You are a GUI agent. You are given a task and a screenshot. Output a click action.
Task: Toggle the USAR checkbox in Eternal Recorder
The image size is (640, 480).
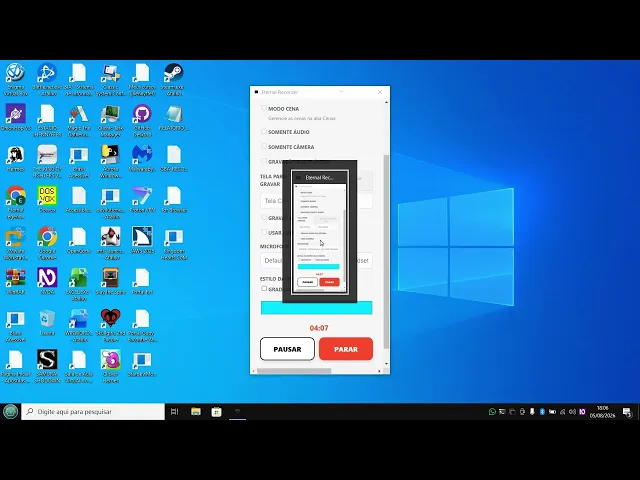[x=264, y=232]
